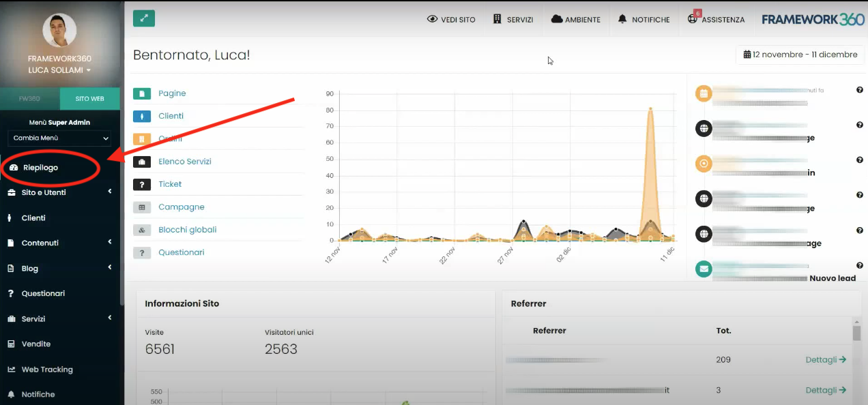The width and height of the screenshot is (868, 405).
Task: Click the grey Questionari shortcut icon
Action: [142, 252]
